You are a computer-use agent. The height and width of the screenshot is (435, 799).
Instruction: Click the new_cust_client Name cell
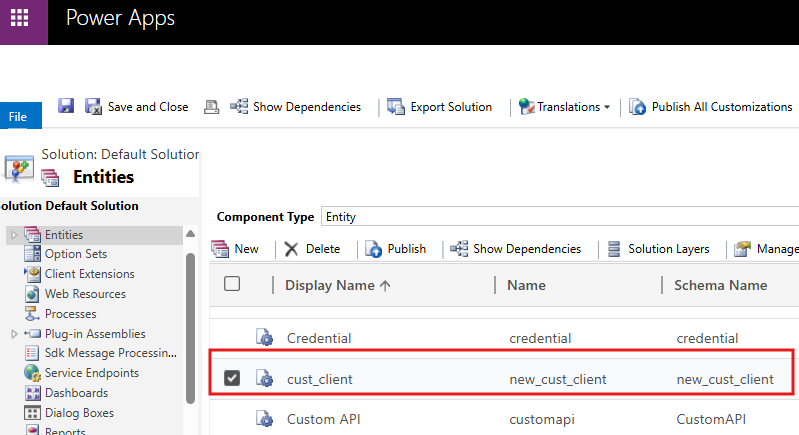(558, 379)
